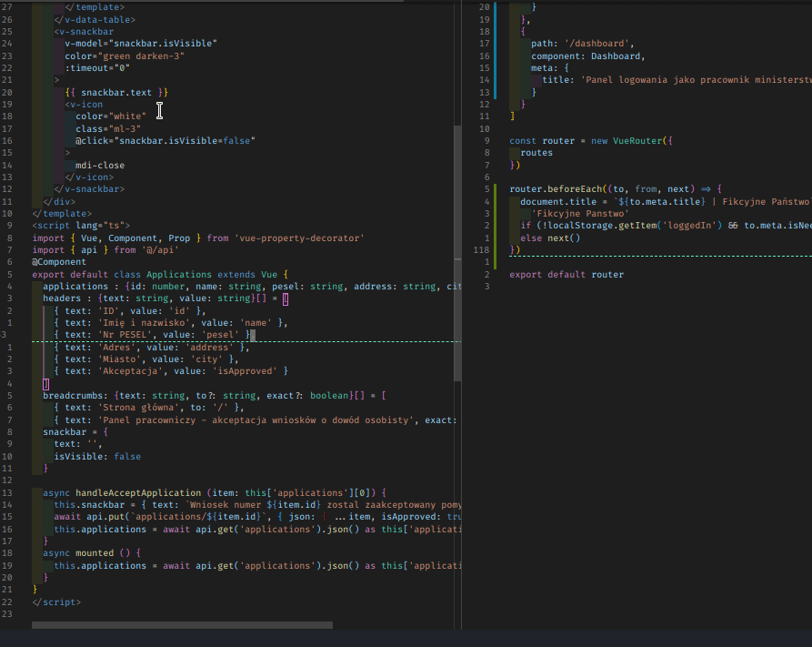Click the Applications class name

(x=178, y=274)
